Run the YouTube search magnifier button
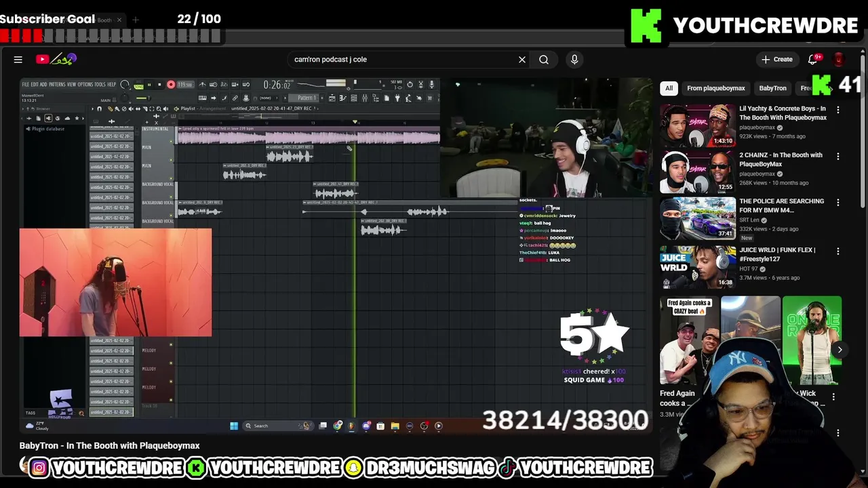 point(544,60)
